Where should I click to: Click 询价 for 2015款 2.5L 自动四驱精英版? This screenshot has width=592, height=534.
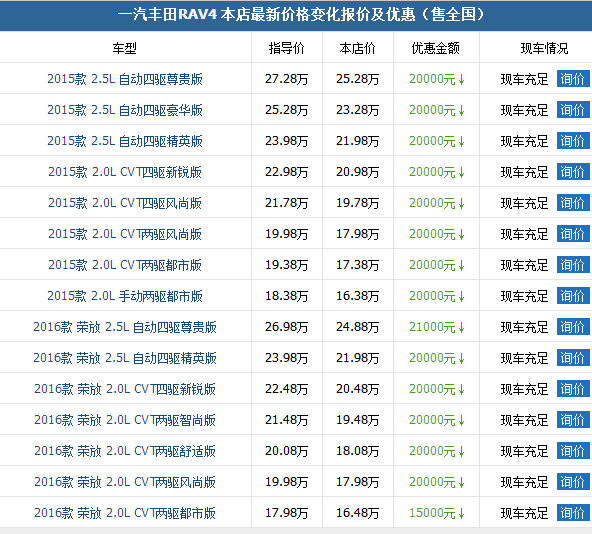[573, 141]
